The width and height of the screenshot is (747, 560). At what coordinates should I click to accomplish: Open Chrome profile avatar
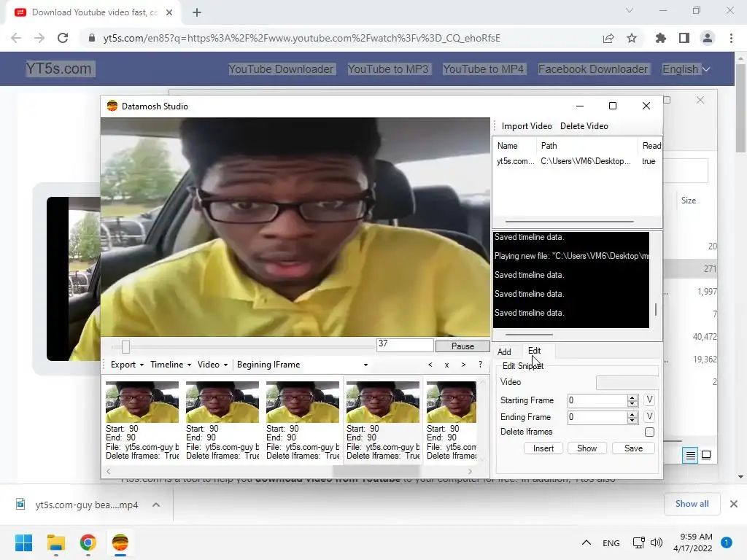[708, 38]
